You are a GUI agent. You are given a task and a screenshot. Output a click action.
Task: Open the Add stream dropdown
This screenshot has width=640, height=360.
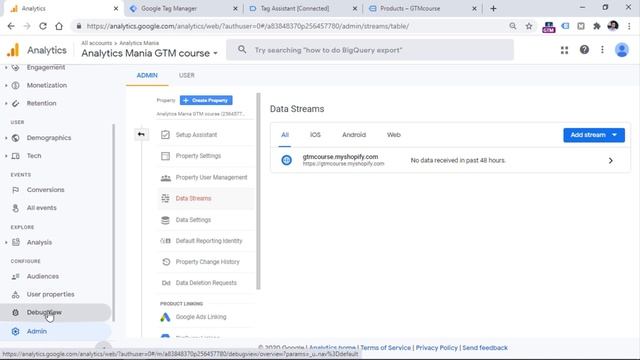click(594, 135)
